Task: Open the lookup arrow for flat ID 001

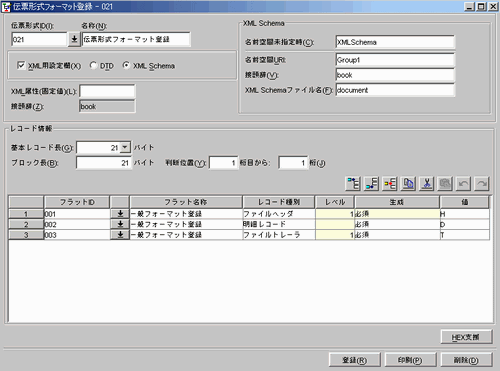Action: click(120, 214)
